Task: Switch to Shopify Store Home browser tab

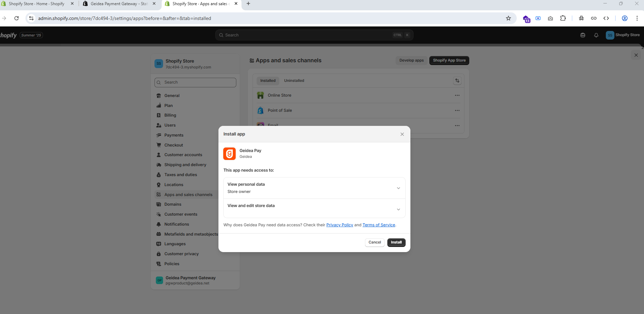Action: tap(36, 4)
